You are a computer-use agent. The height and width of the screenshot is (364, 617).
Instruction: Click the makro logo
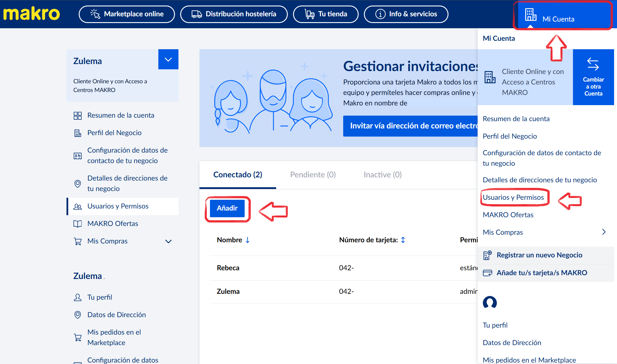coord(31,14)
